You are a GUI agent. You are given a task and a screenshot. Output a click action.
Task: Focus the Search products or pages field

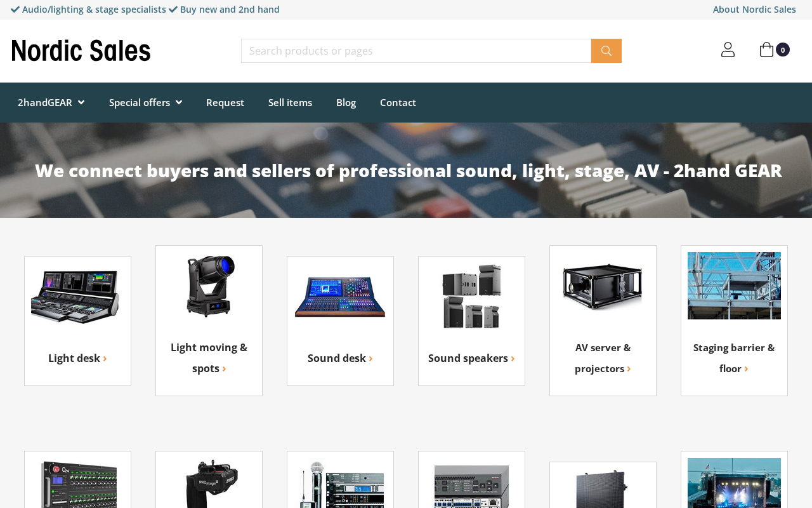coord(416,51)
